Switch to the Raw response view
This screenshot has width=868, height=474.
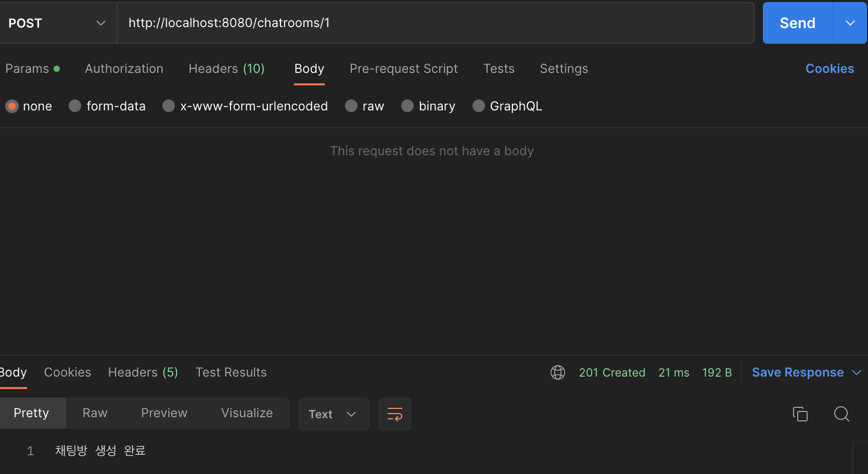pyautogui.click(x=95, y=413)
